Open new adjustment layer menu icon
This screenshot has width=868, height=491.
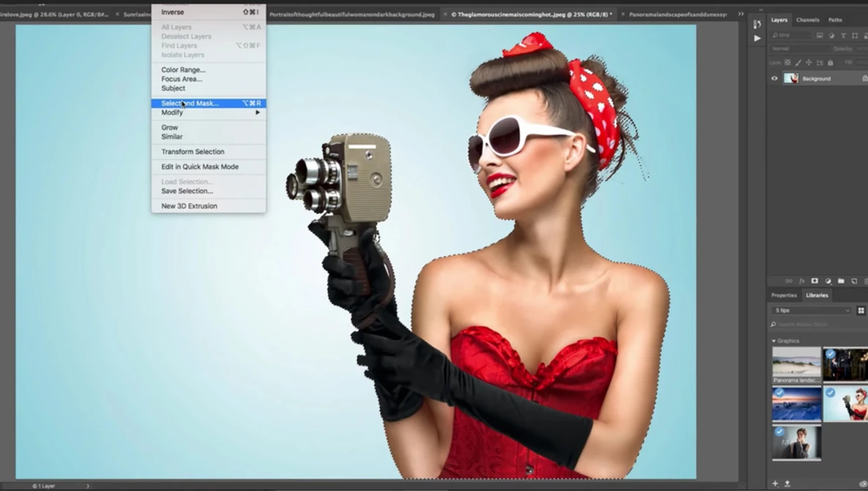click(828, 281)
